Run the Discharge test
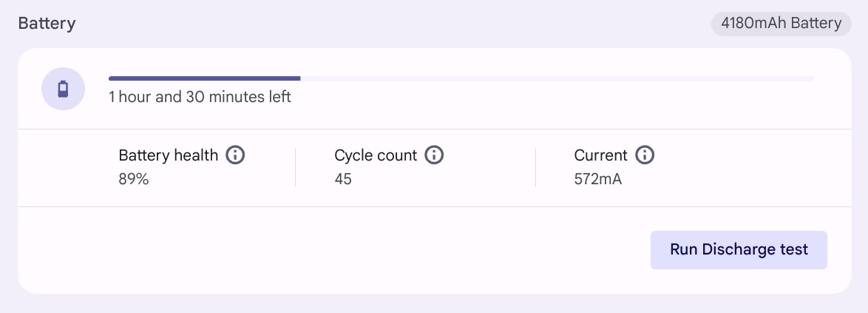Image resolution: width=868 pixels, height=313 pixels. (739, 249)
